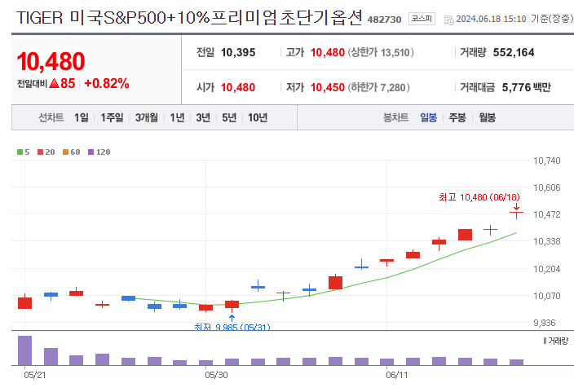This screenshot has height=392, width=574.
Task: Select the 주봉 candle chart
Action: click(457, 117)
